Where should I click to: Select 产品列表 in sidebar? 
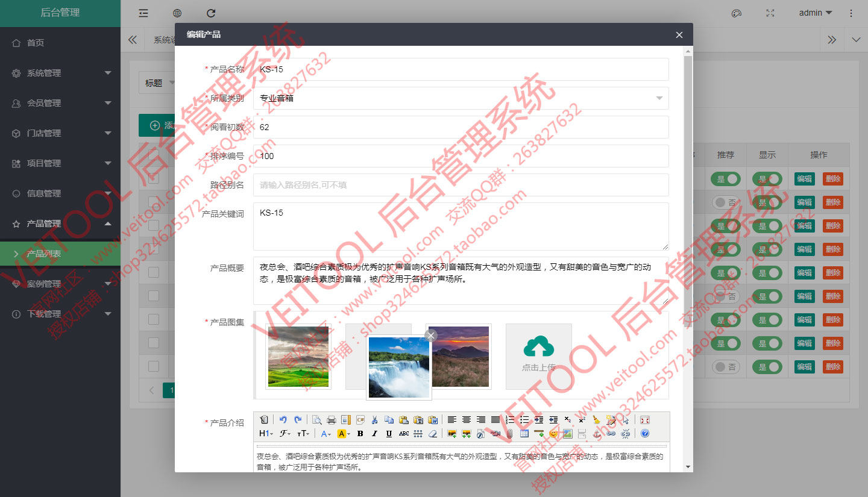60,254
